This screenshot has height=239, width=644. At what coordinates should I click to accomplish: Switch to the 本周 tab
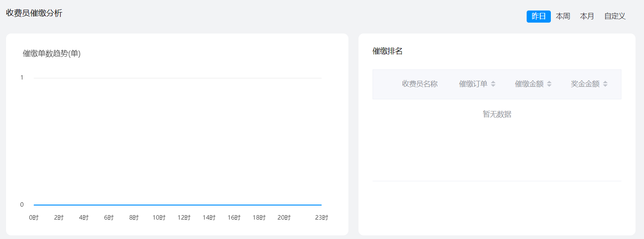[x=563, y=16]
